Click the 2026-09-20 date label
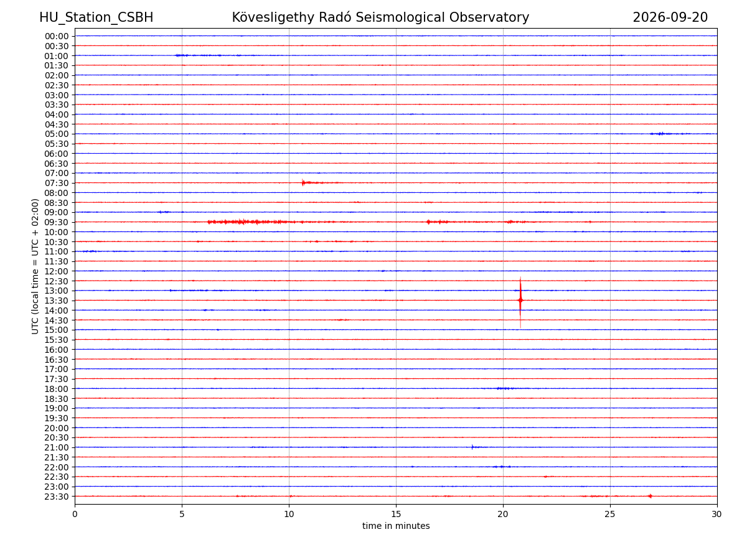Image resolution: width=747 pixels, height=560 pixels. (670, 17)
